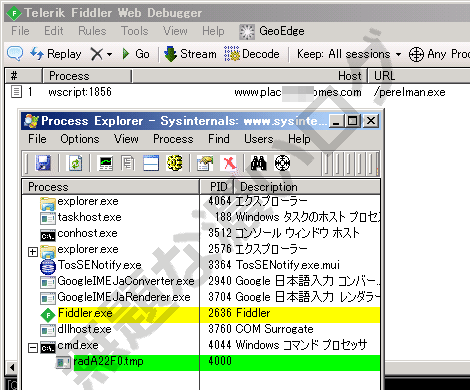Sort Fiddler sessions by URL column

[x=419, y=76]
